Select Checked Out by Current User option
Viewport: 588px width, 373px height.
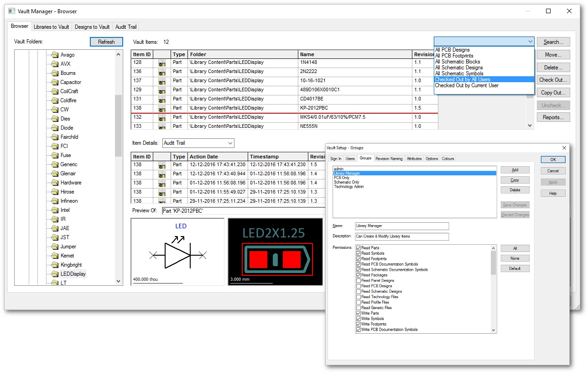[467, 85]
